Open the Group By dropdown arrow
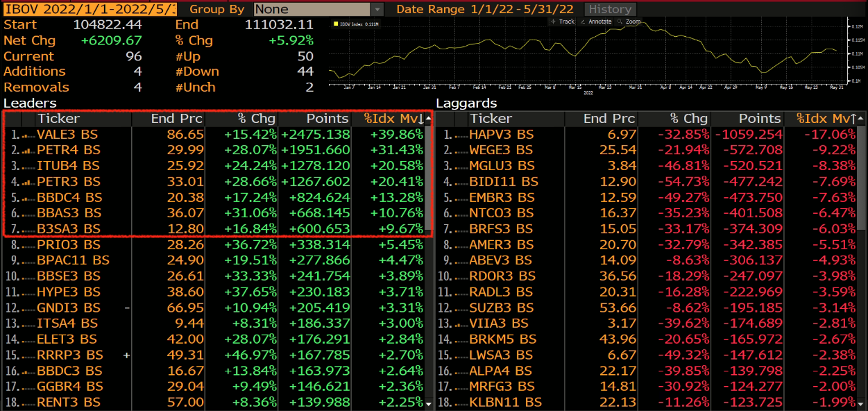Image resolution: width=868 pixels, height=411 pixels. coord(377,9)
